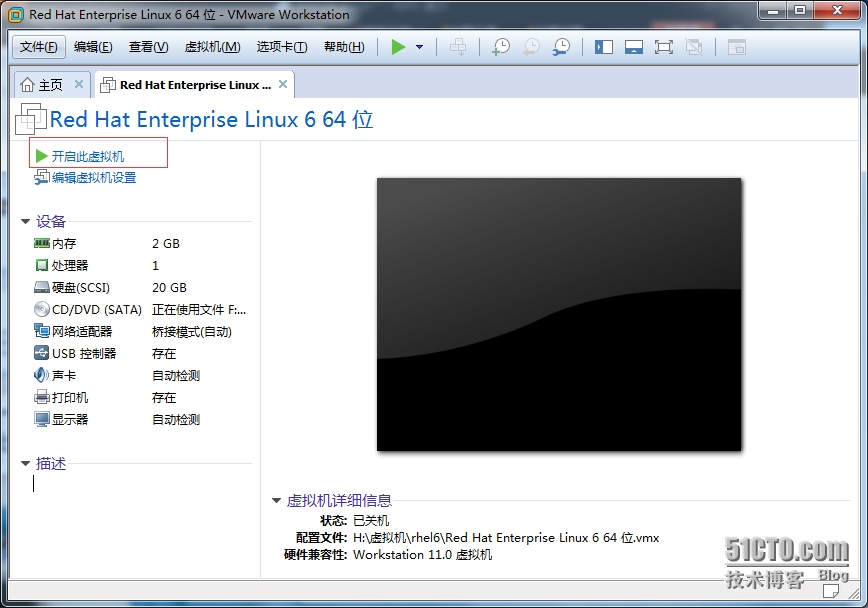Open the 文件(F) menu
Image resolution: width=868 pixels, height=608 pixels.
coord(39,47)
